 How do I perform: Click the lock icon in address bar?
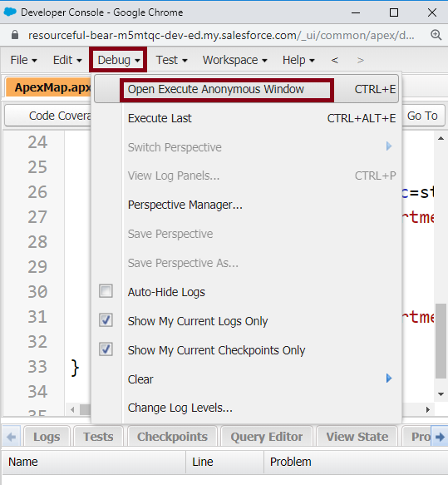14,35
